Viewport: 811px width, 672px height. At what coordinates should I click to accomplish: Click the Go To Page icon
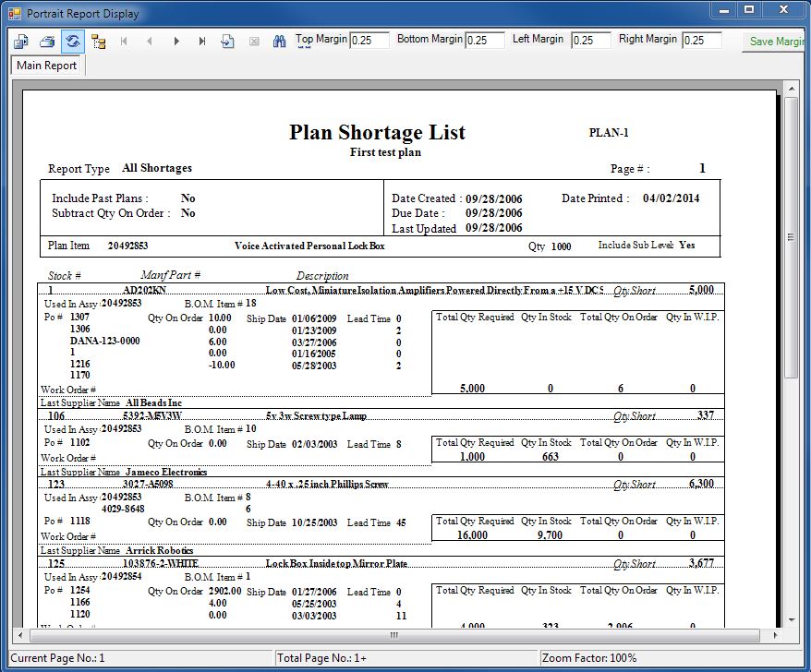(x=227, y=42)
